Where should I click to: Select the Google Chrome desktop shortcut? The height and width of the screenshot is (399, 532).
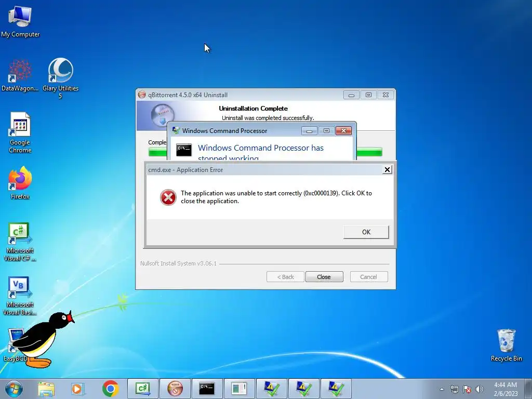coord(20,132)
